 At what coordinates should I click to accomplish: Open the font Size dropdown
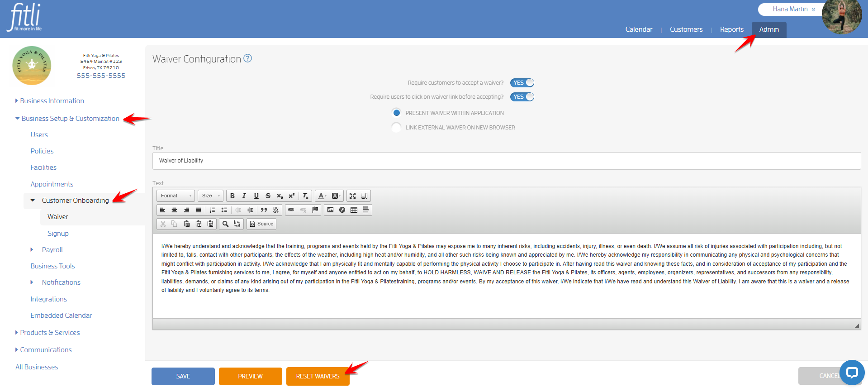(210, 196)
